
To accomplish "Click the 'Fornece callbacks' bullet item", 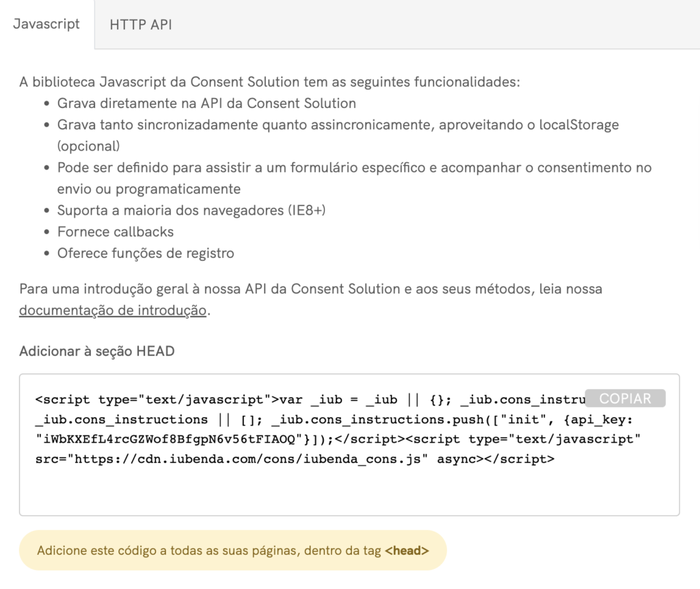I will (x=116, y=232).
